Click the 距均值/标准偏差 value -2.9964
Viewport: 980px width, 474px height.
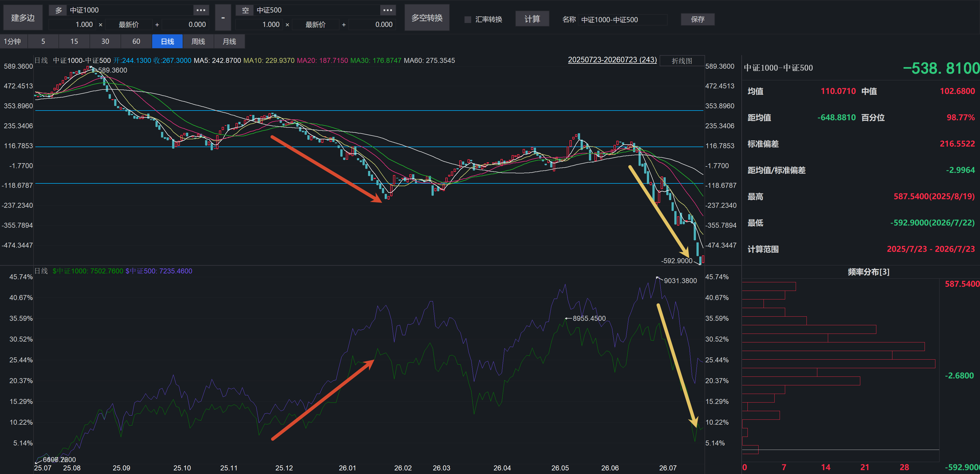(x=960, y=170)
